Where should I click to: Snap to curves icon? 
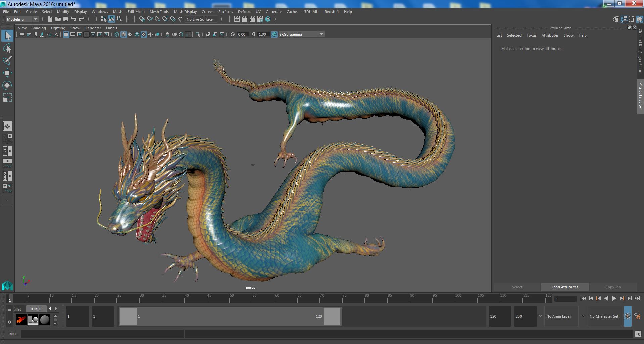tap(150, 19)
